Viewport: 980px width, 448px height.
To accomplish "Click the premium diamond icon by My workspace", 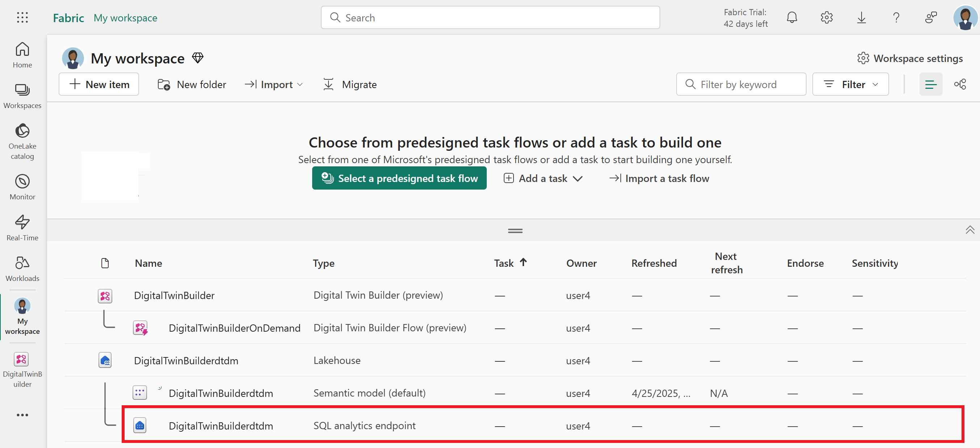I will click(x=197, y=58).
